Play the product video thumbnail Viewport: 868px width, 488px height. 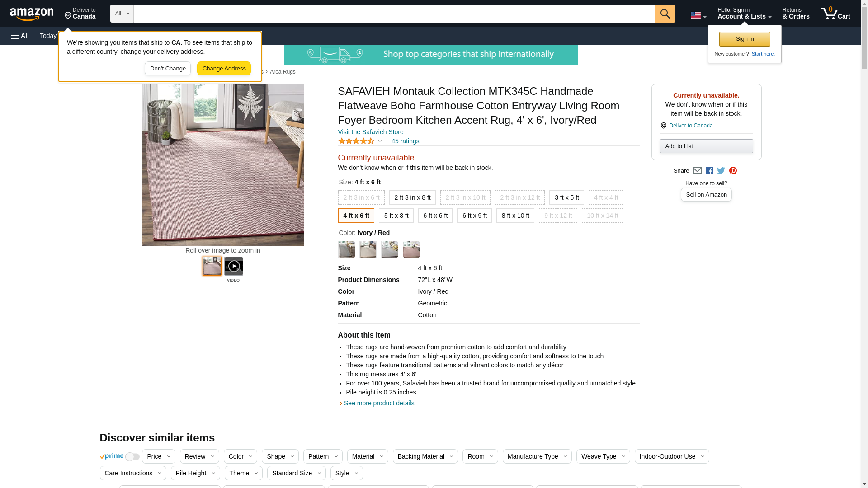tap(233, 266)
